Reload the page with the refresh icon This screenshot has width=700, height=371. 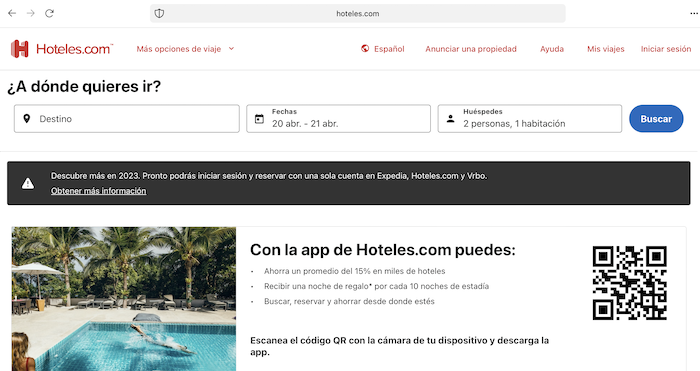(50, 13)
